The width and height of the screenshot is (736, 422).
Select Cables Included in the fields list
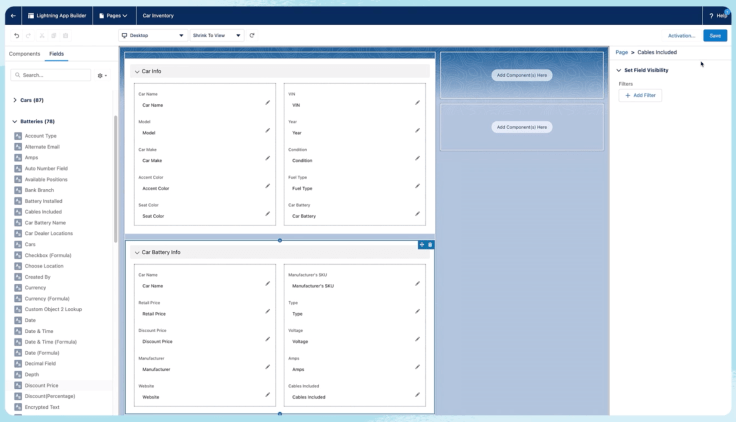pos(43,212)
